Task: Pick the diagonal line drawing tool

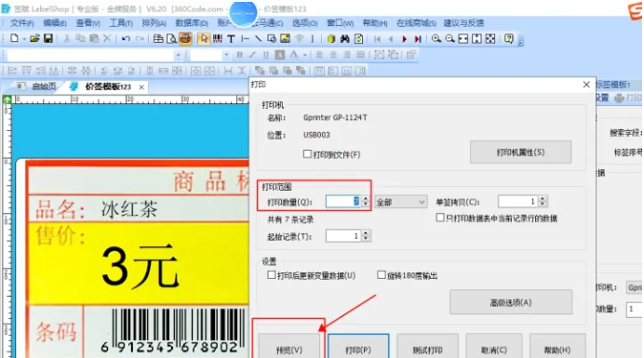Action: 258,39
